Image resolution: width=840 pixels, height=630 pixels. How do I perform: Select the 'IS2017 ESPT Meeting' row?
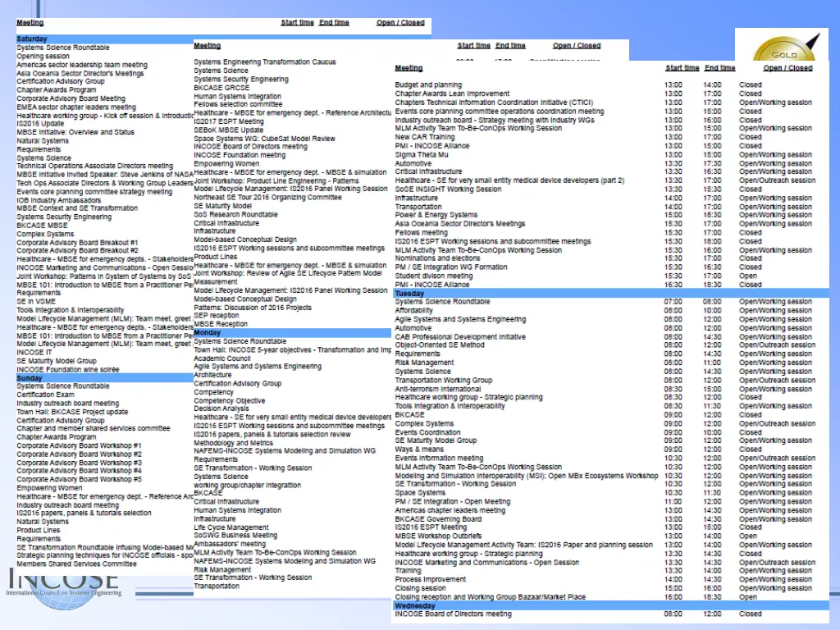[229, 121]
